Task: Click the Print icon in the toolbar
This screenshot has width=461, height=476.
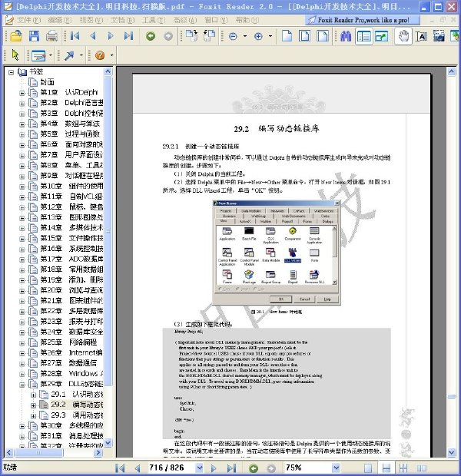Action: (51, 36)
